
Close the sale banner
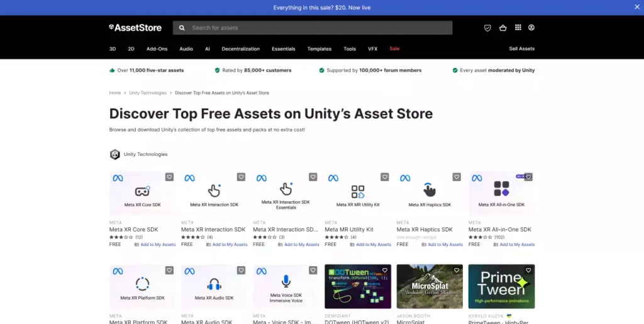(x=637, y=7)
